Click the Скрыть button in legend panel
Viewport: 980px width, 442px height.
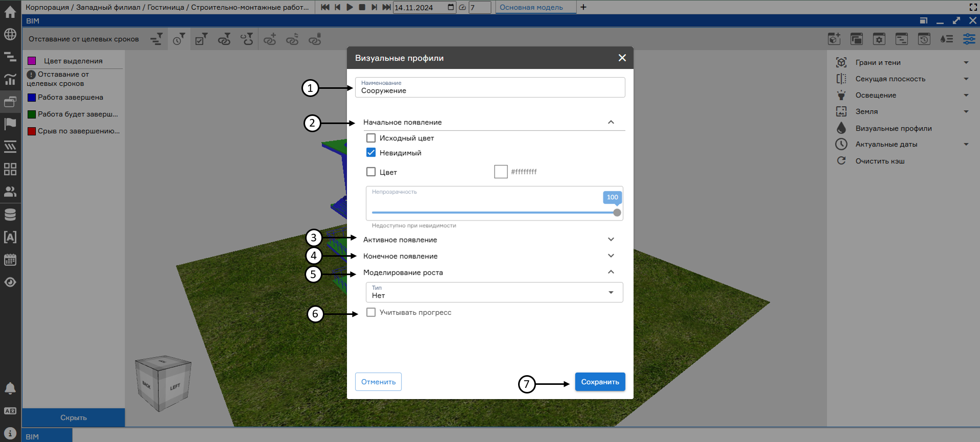click(74, 418)
